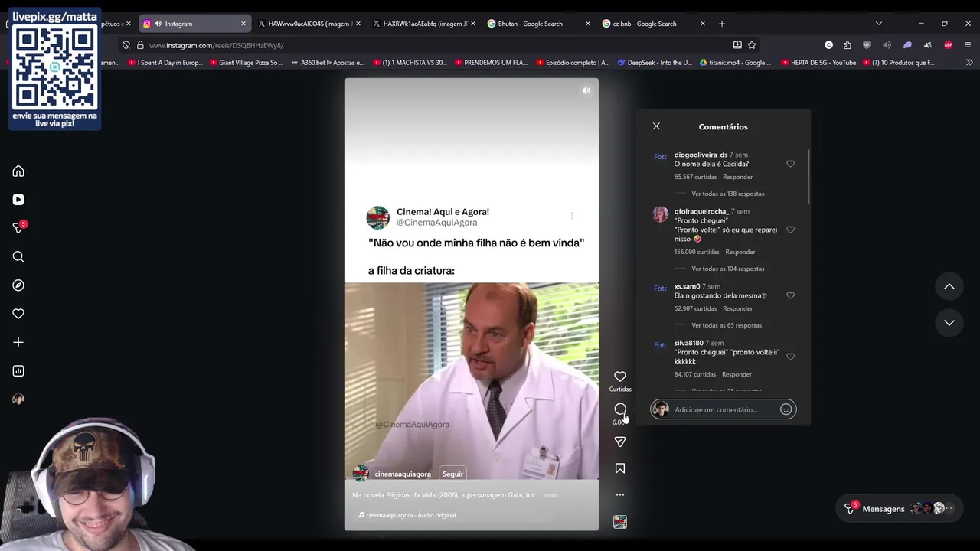Open a new browser tab

click(721, 24)
